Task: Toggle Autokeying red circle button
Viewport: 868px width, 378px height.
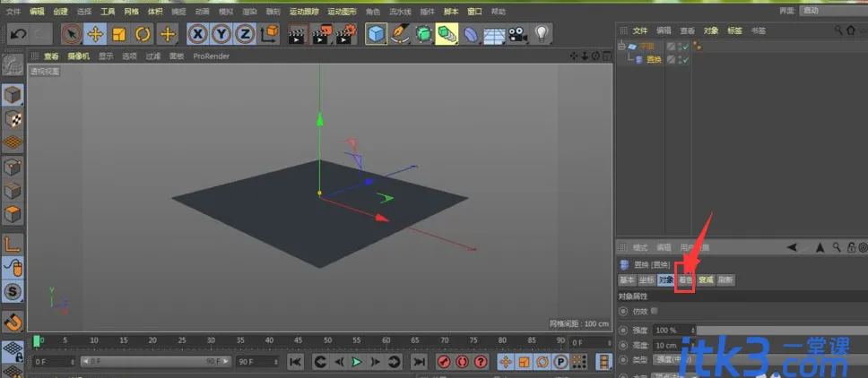Action: tap(462, 362)
